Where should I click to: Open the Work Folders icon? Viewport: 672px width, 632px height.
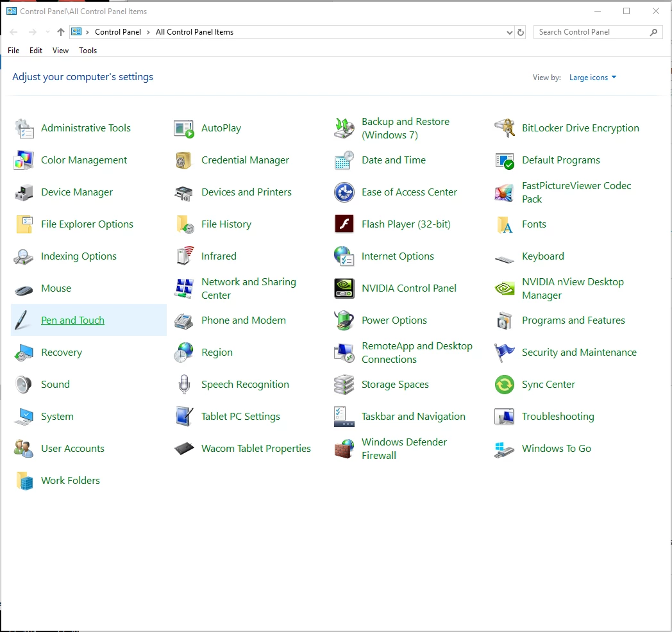point(24,481)
